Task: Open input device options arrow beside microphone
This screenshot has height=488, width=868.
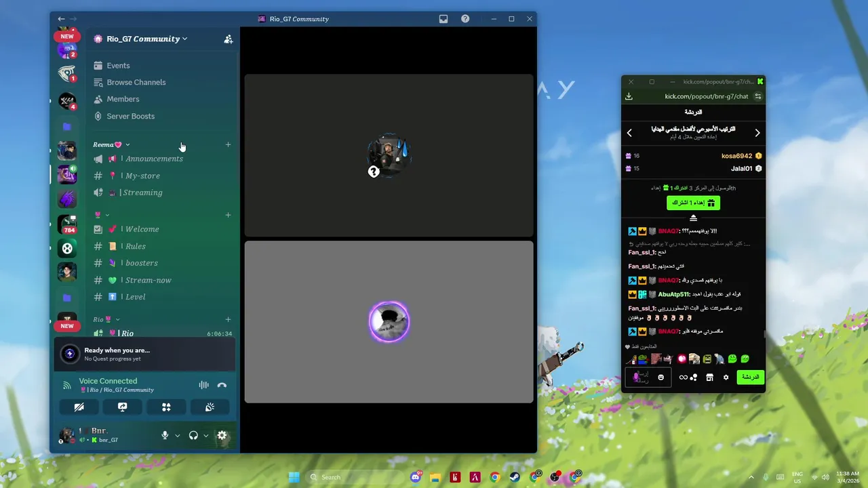Action: coord(178,436)
